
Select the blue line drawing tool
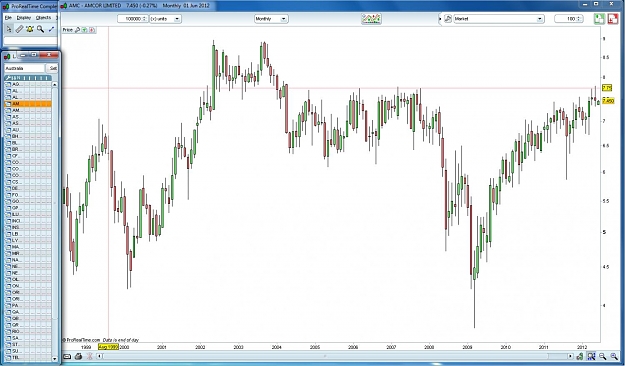pyautogui.click(x=51, y=29)
